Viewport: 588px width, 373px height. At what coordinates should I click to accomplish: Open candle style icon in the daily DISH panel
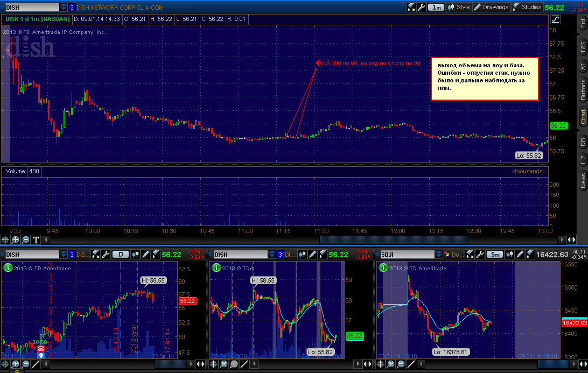[135, 255]
